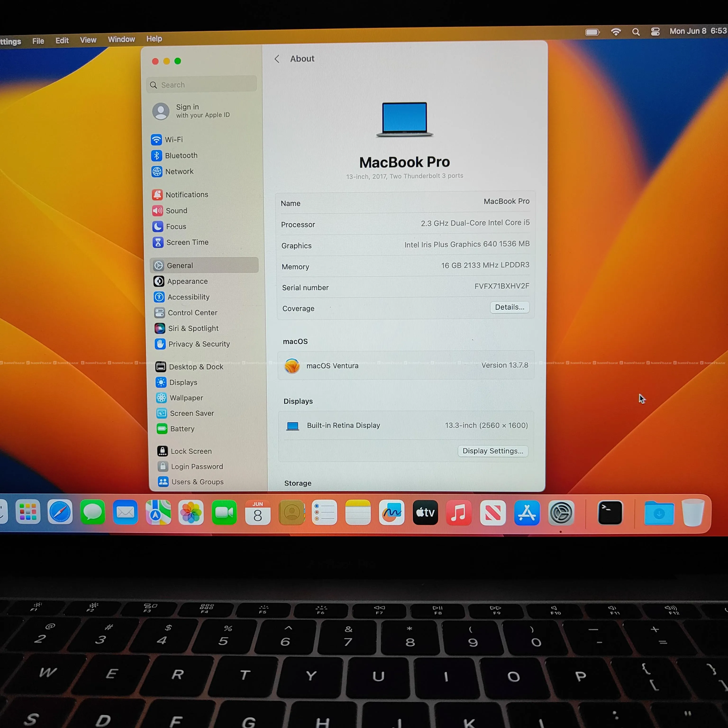Open the Notes app
This screenshot has height=728, width=728.
tap(358, 512)
